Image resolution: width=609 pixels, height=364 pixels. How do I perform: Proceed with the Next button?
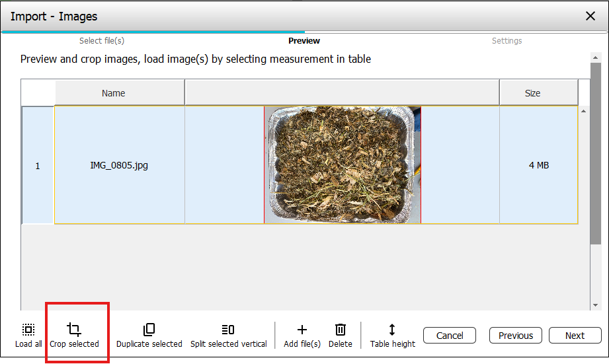tap(575, 336)
